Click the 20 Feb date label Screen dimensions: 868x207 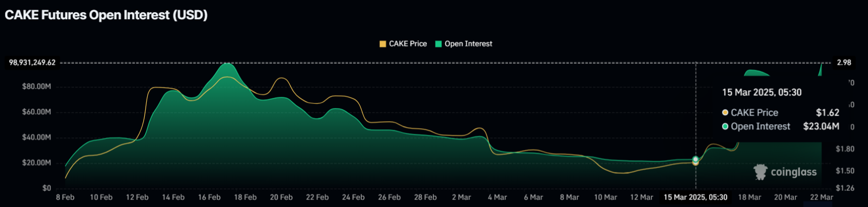[281, 197]
